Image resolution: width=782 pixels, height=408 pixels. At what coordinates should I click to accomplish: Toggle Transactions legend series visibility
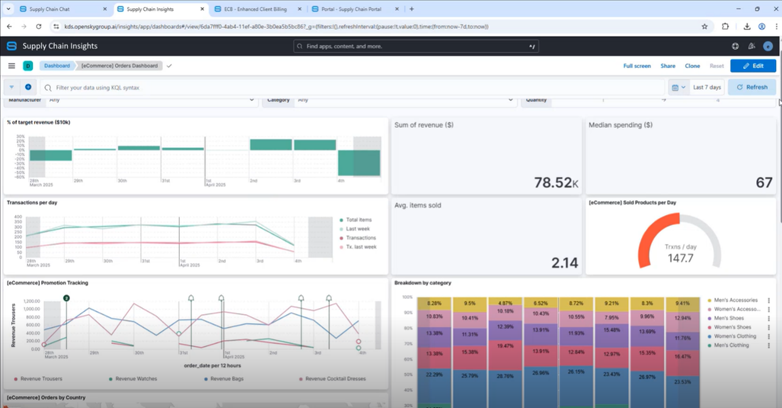coord(360,238)
